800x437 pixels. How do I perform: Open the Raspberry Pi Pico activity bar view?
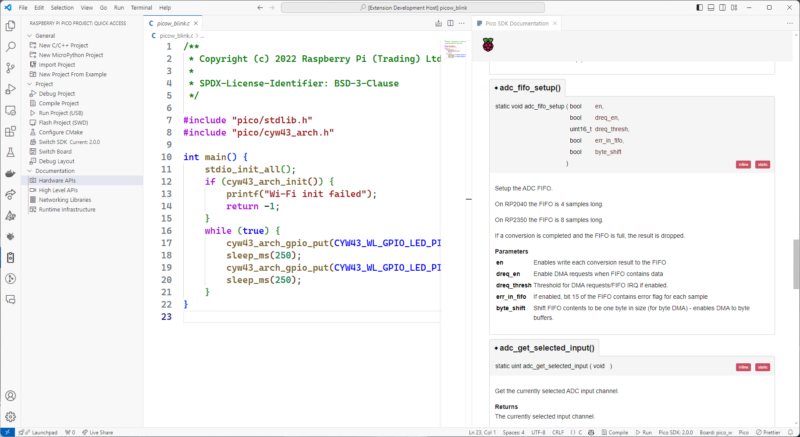10,258
